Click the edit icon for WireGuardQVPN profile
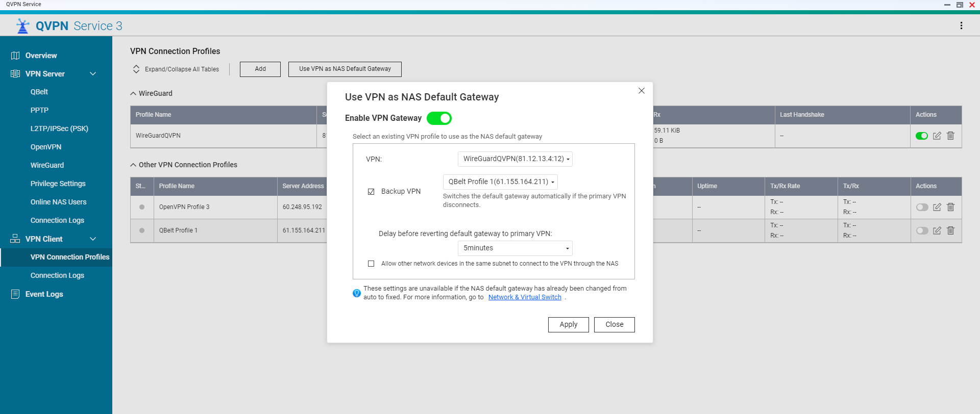 (937, 136)
